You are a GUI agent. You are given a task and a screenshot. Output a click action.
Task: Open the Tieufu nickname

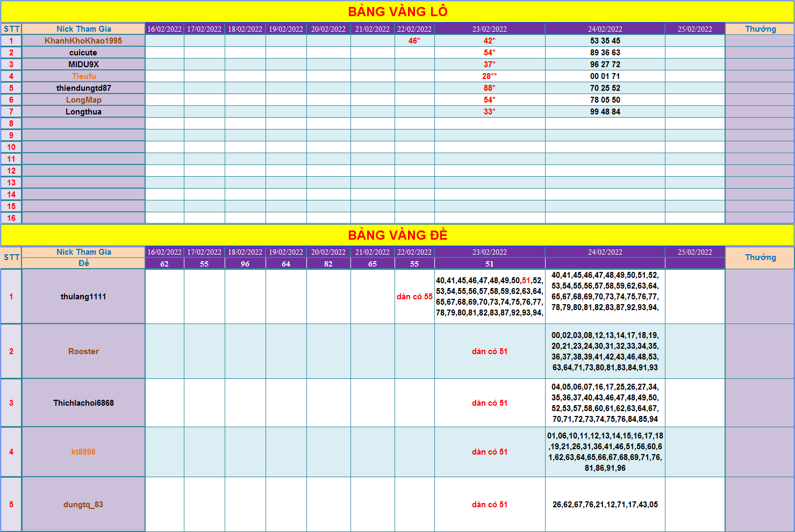(84, 76)
